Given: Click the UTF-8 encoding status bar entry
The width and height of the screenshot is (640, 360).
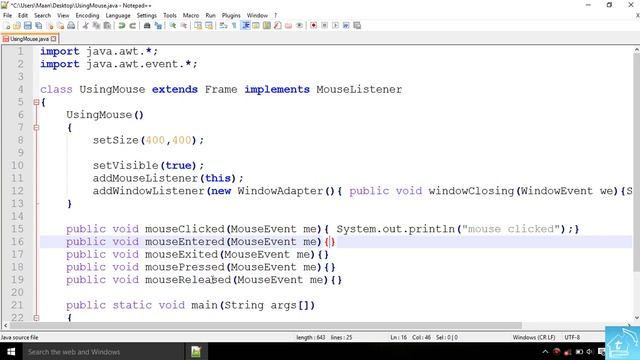Looking at the screenshot, I should coord(572,338).
